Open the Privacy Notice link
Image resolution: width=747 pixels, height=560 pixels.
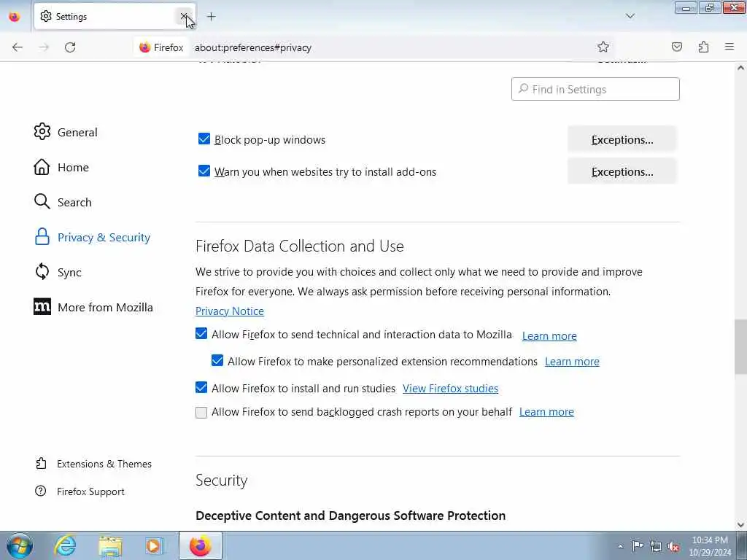click(x=229, y=311)
